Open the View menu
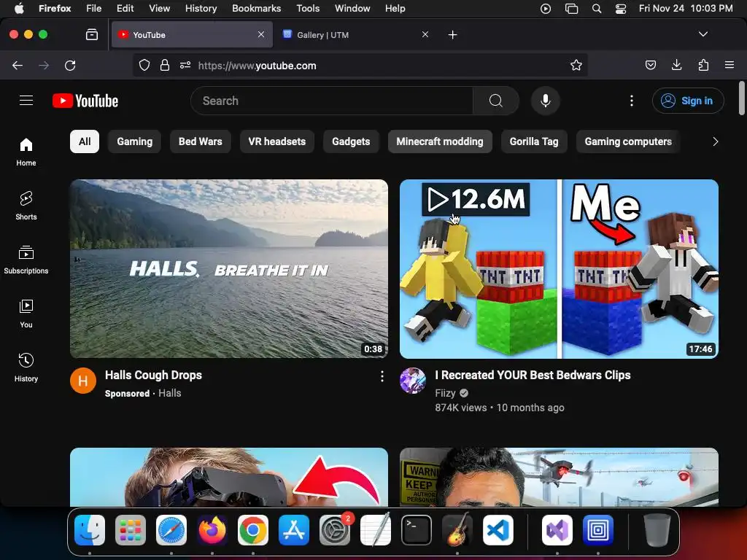The height and width of the screenshot is (560, 747). click(x=159, y=8)
